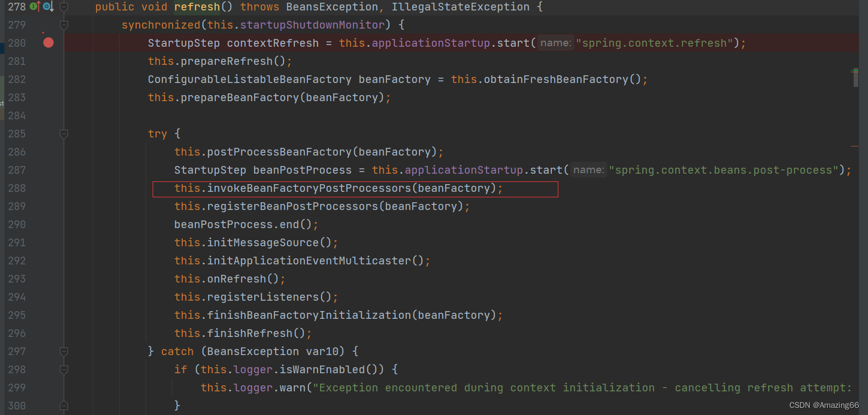Click line number 288 in the gutter
The image size is (868, 415).
[x=17, y=188]
